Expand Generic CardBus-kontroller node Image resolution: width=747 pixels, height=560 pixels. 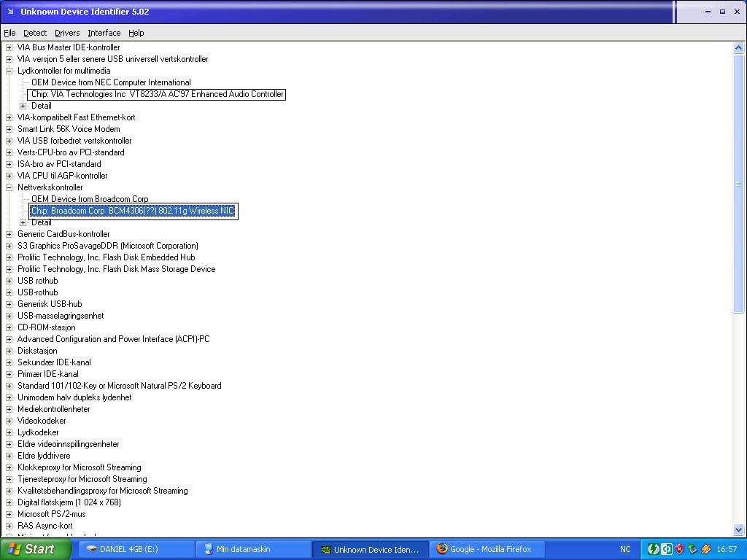(x=9, y=234)
